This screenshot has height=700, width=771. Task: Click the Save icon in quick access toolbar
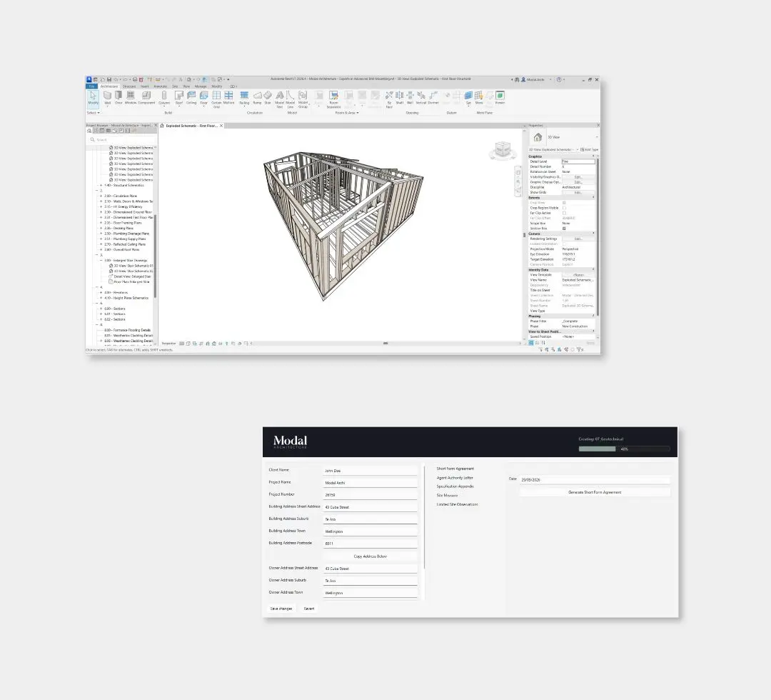(109, 80)
